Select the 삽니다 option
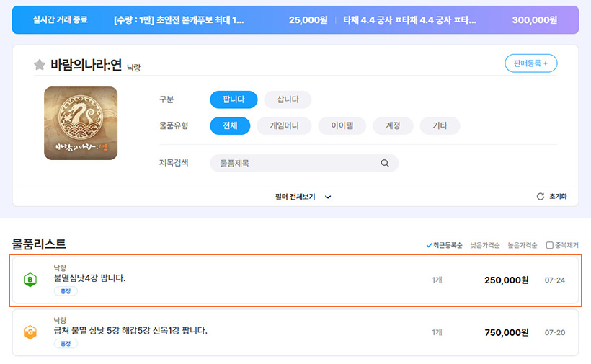This screenshot has width=591, height=364. [288, 99]
